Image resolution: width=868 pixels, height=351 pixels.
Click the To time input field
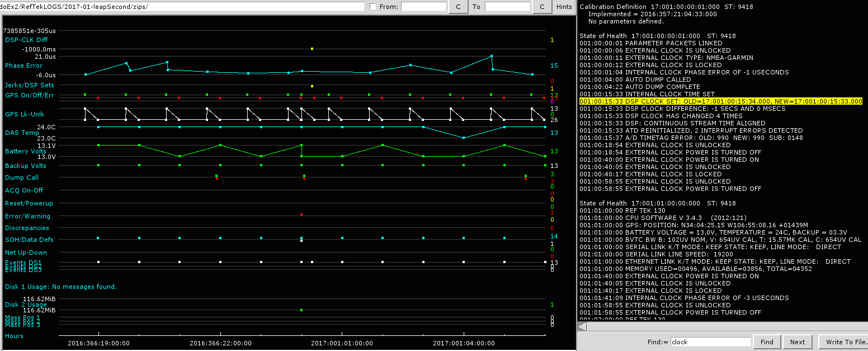pyautogui.click(x=507, y=7)
